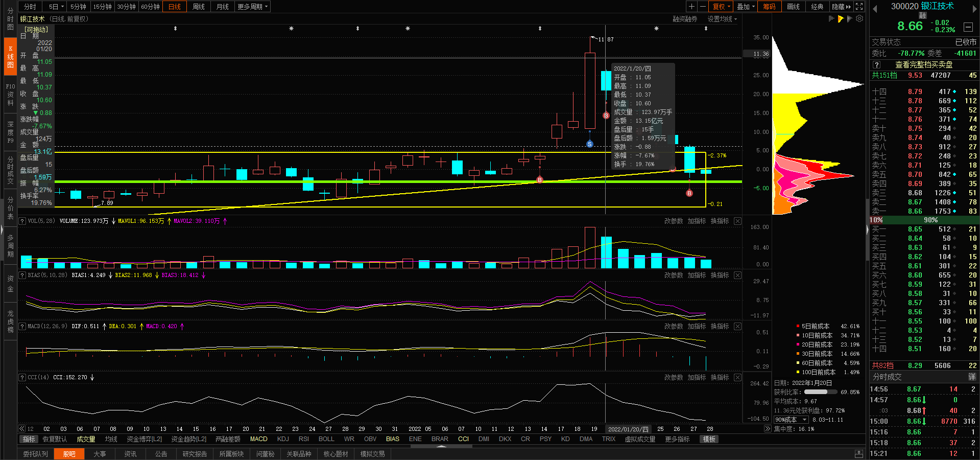Open help for the MACD indicator
The height and width of the screenshot is (460, 980).
pos(22,326)
